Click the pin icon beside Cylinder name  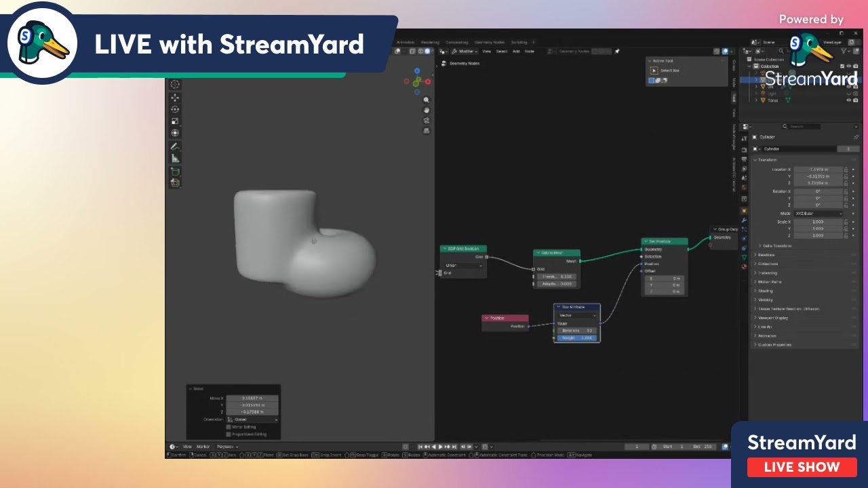coord(856,137)
